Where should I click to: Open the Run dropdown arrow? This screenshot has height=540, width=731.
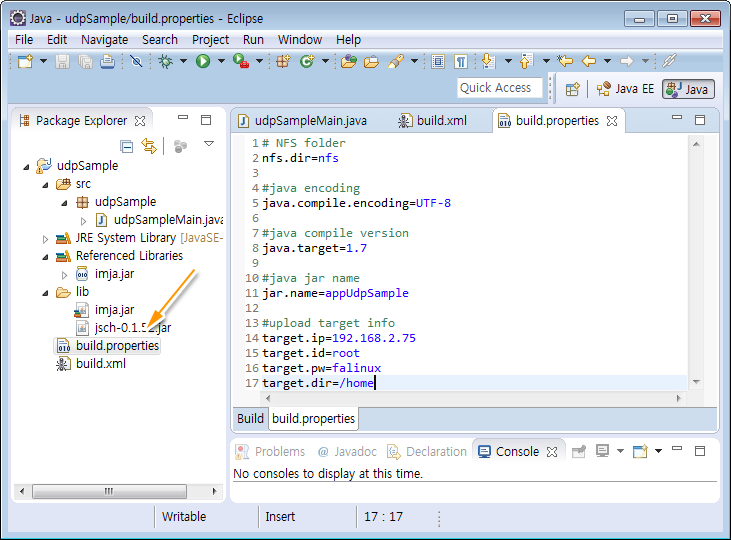(x=221, y=61)
